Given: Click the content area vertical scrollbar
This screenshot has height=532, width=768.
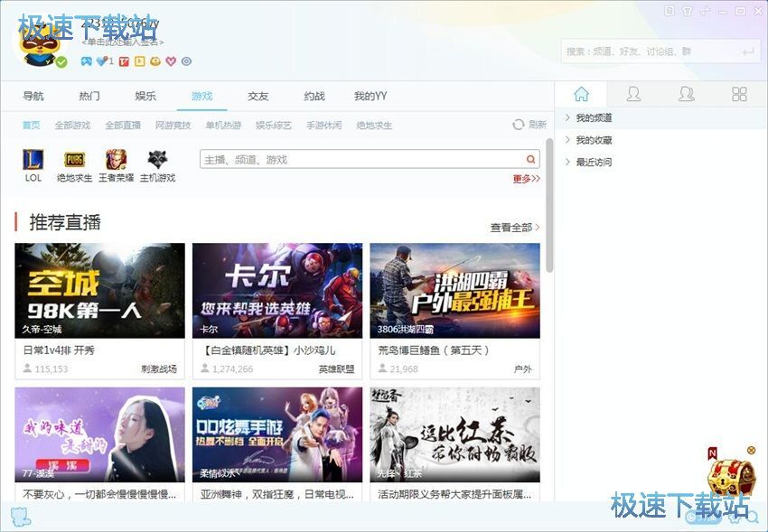Looking at the screenshot, I should click(x=549, y=206).
